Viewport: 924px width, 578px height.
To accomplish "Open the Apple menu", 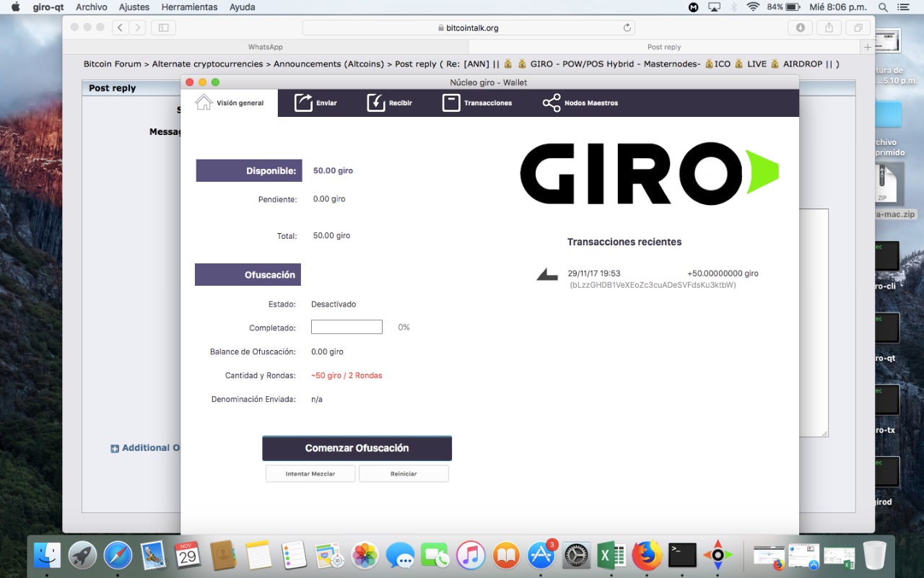I will 15,7.
